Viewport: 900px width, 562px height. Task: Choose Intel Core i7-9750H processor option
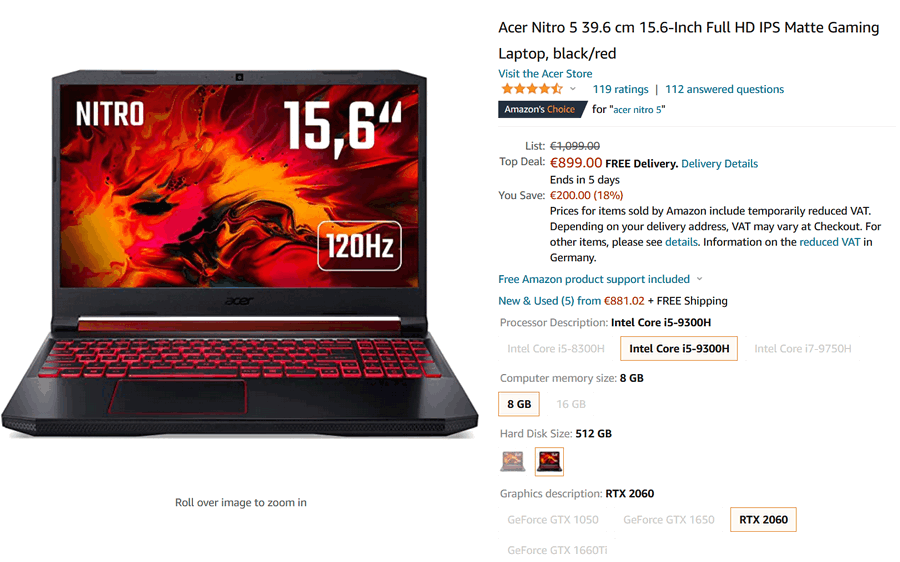pyautogui.click(x=802, y=348)
